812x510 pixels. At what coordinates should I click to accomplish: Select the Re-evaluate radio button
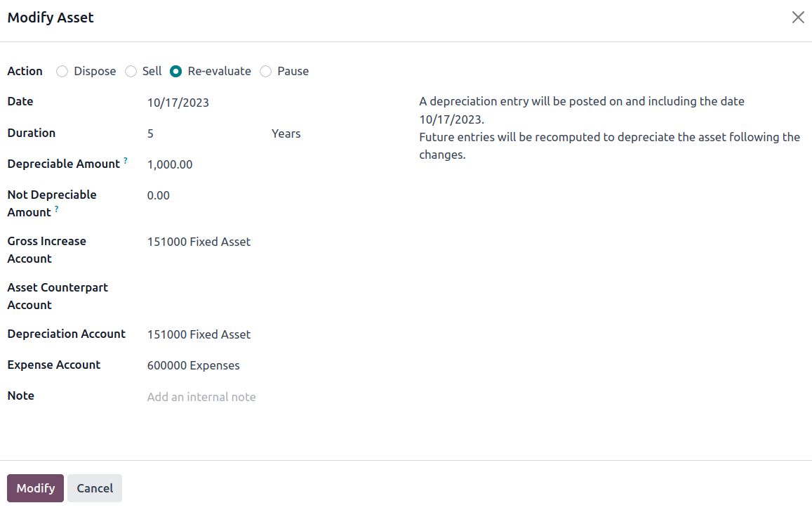[x=176, y=72]
